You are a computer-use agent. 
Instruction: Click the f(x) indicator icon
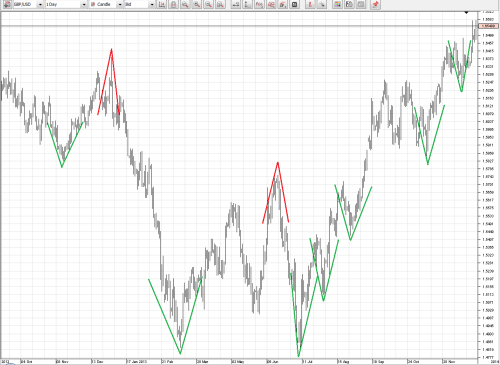pyautogui.click(x=259, y=4)
